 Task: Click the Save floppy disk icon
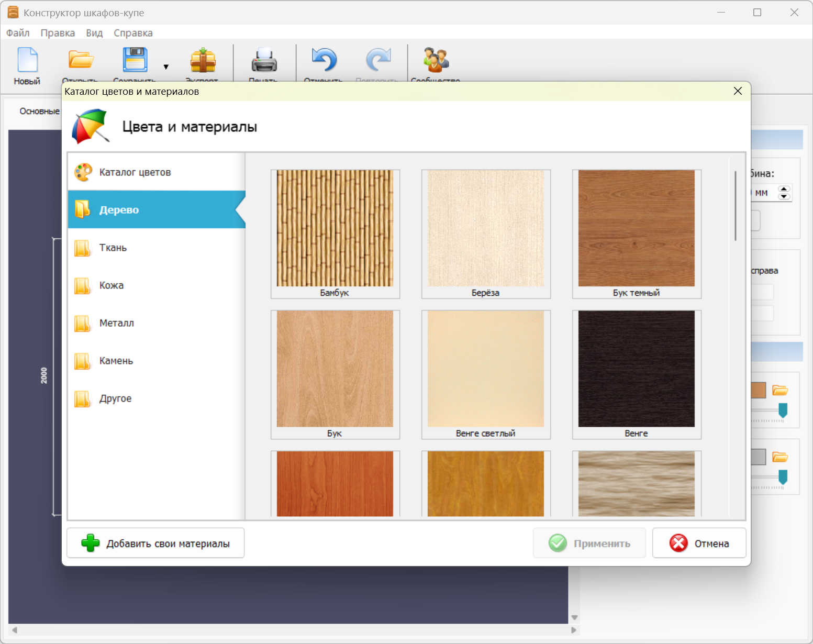pos(135,60)
